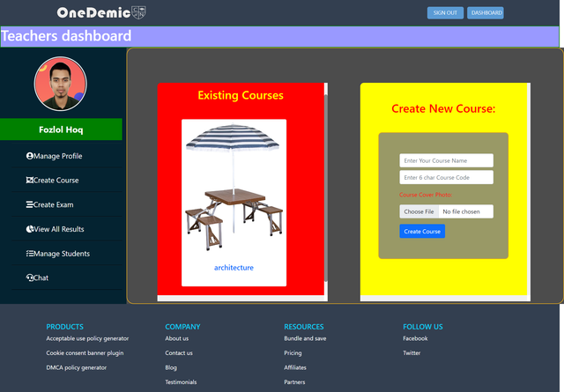Click the RESOURCES footer heading
Screen dimensions: 564x392
coord(304,327)
